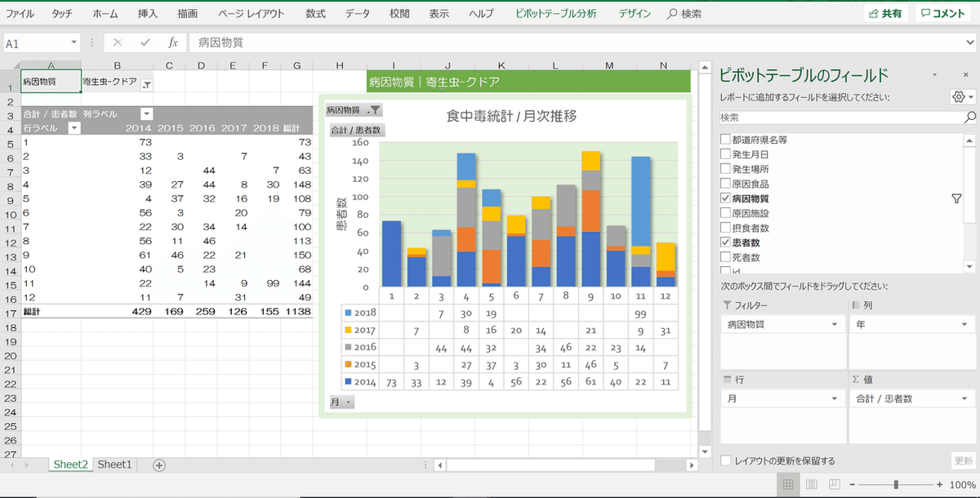
Task: Select the 総計 total cell 1138
Action: pyautogui.click(x=297, y=312)
